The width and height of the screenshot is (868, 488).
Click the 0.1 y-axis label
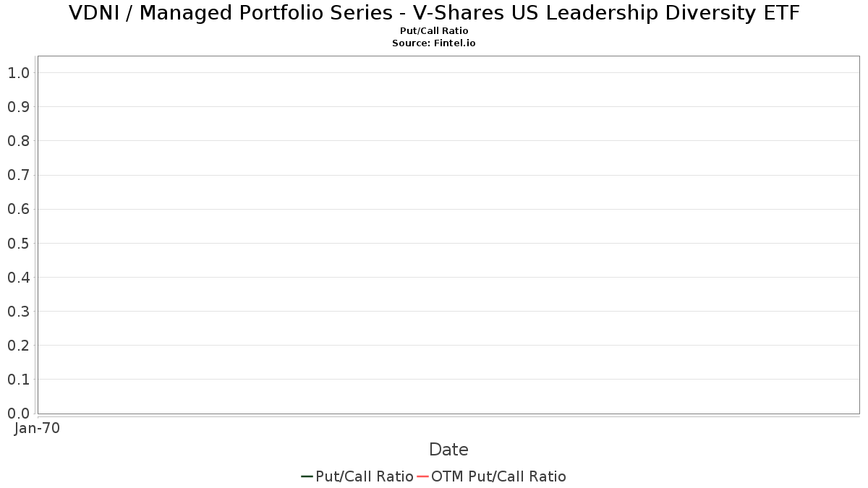click(18, 379)
